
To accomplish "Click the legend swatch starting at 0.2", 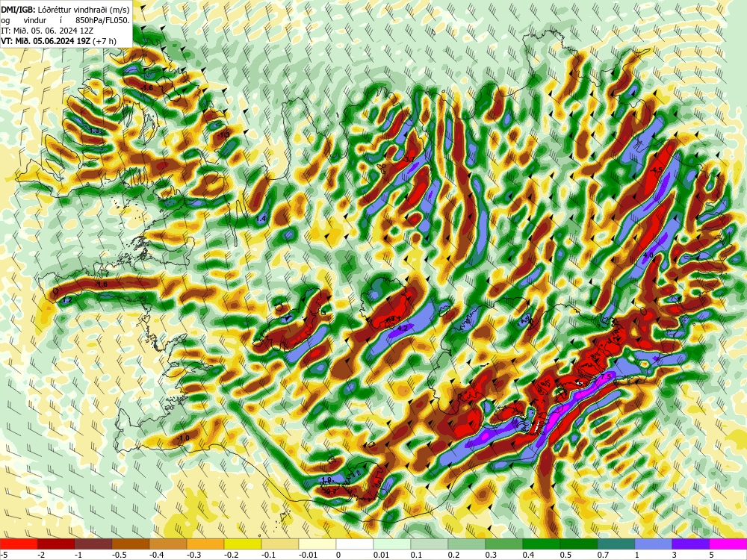I will pyautogui.click(x=467, y=544).
